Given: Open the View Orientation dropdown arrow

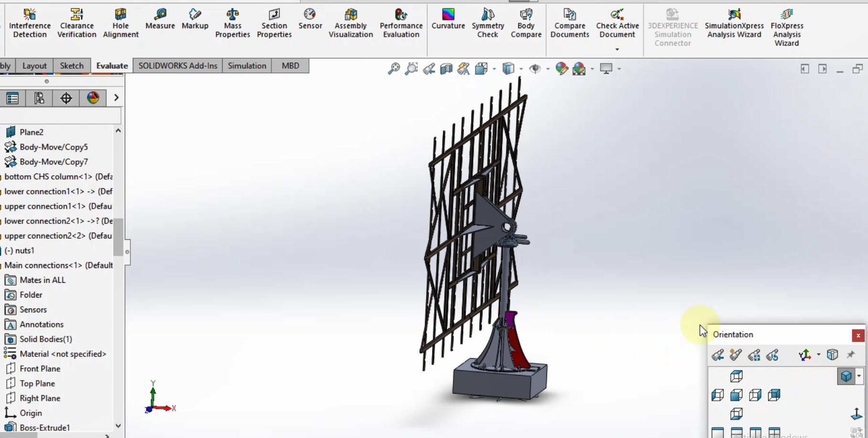Looking at the screenshot, I should [494, 69].
